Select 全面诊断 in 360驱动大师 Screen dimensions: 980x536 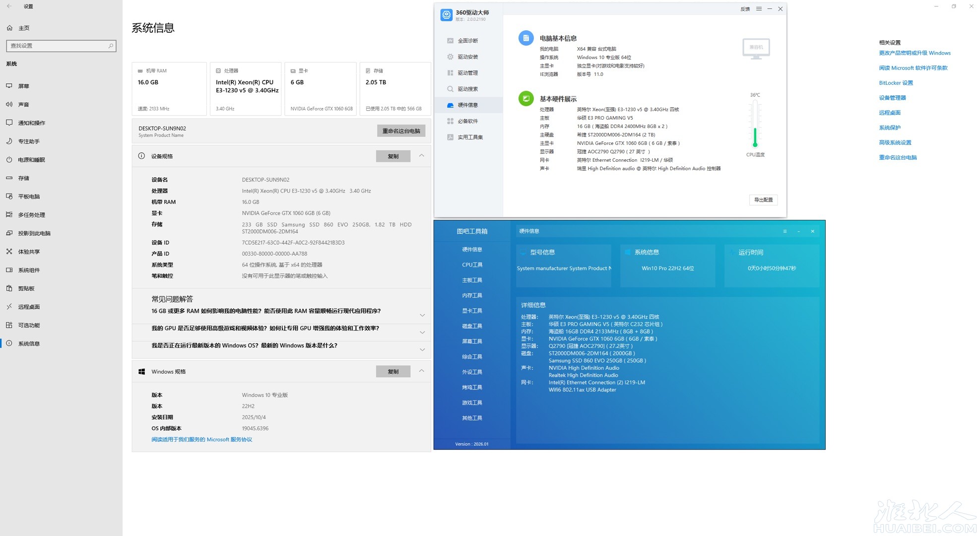click(468, 41)
